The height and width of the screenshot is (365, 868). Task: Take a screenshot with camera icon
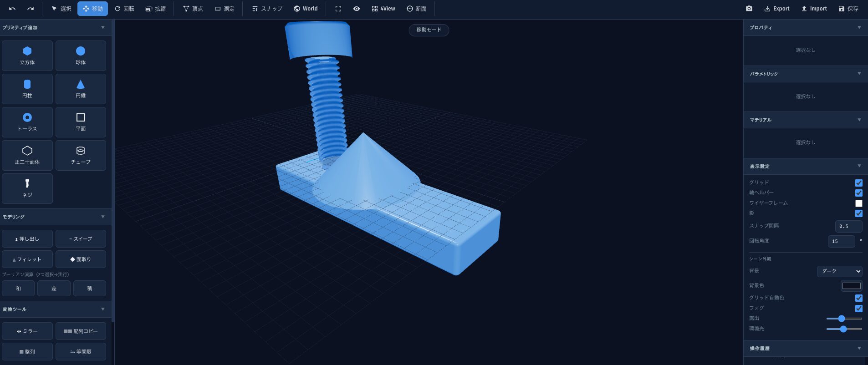[749, 9]
